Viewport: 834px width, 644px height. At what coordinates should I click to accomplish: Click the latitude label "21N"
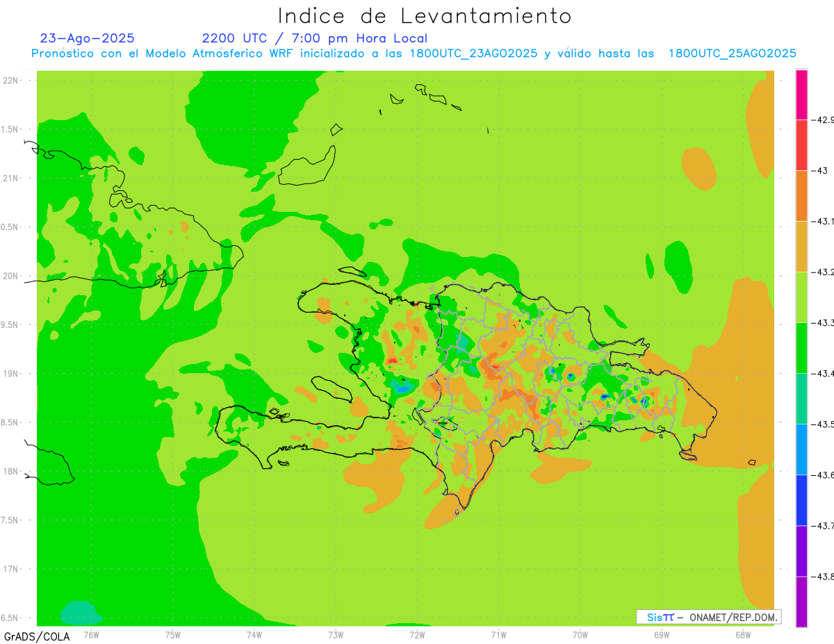click(x=11, y=179)
